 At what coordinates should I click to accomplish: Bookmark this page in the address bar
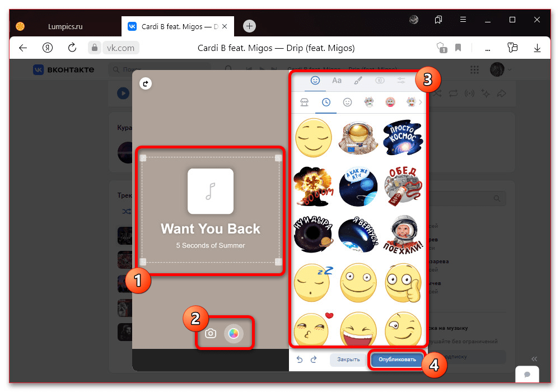pos(458,48)
